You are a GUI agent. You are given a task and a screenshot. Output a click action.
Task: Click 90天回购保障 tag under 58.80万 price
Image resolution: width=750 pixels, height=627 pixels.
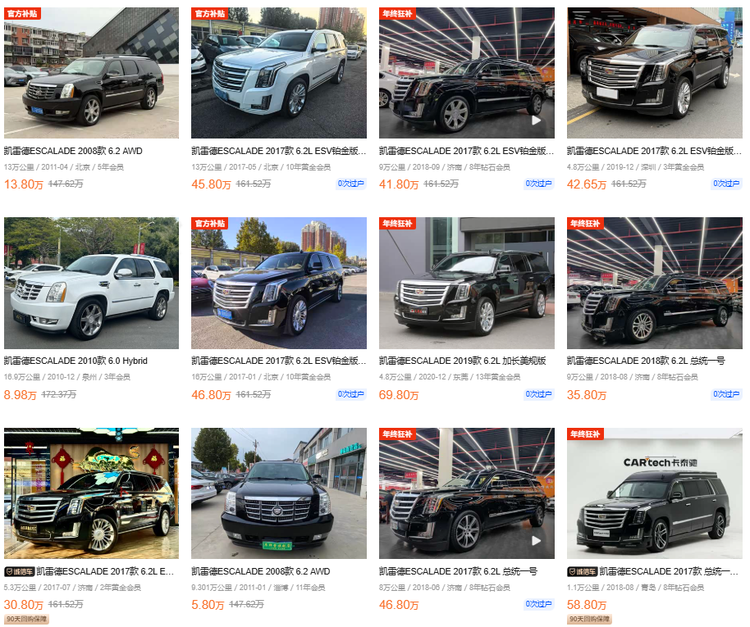click(x=589, y=619)
